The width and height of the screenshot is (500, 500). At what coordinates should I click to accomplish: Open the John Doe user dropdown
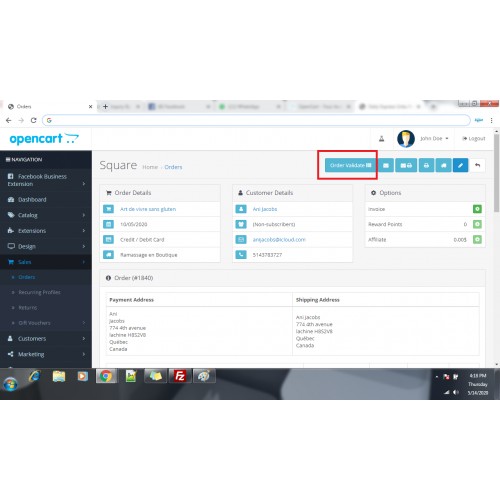point(434,138)
